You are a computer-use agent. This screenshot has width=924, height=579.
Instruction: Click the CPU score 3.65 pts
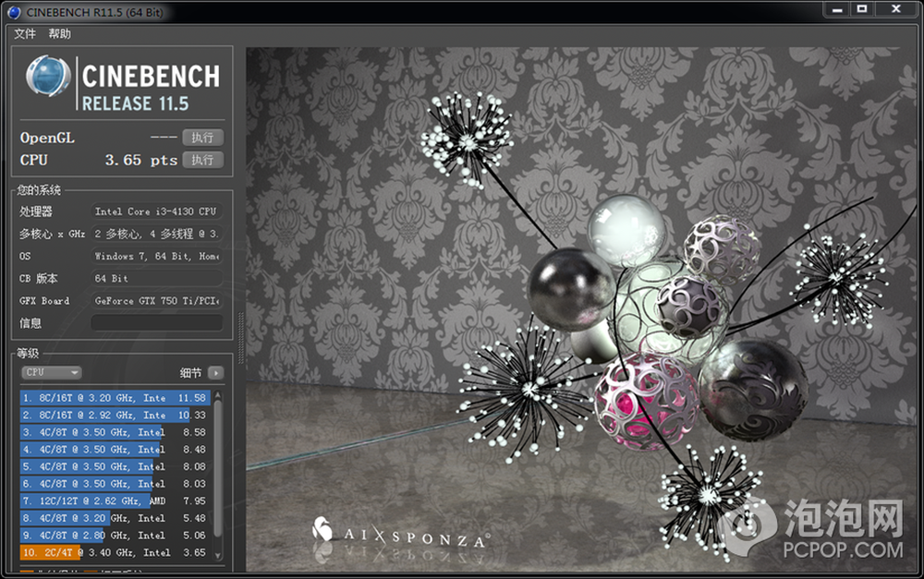pos(140,160)
